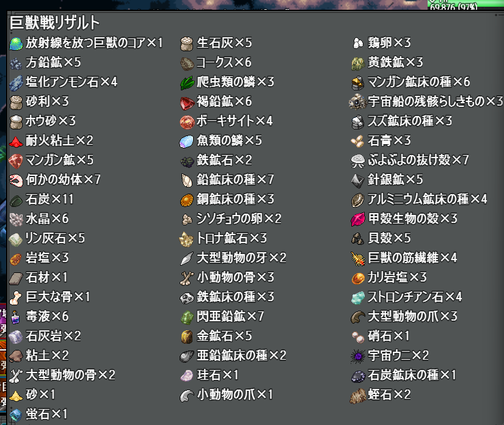
Task: Click the purple 宇宙ウニ urchin icon
Action: (x=358, y=356)
